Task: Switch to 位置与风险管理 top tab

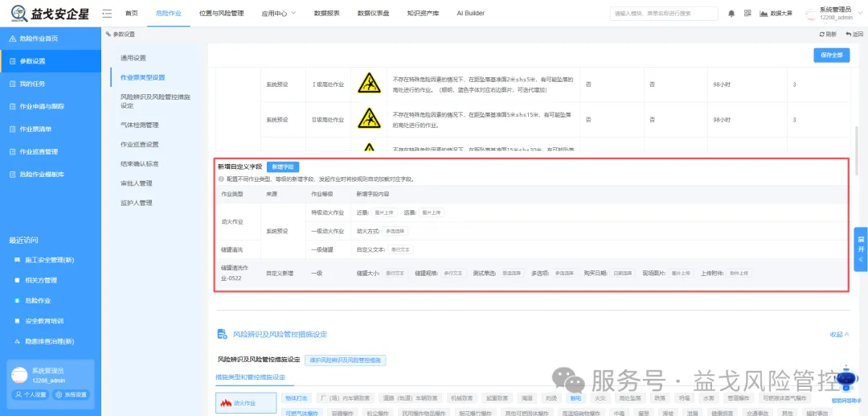Action: [x=222, y=14]
